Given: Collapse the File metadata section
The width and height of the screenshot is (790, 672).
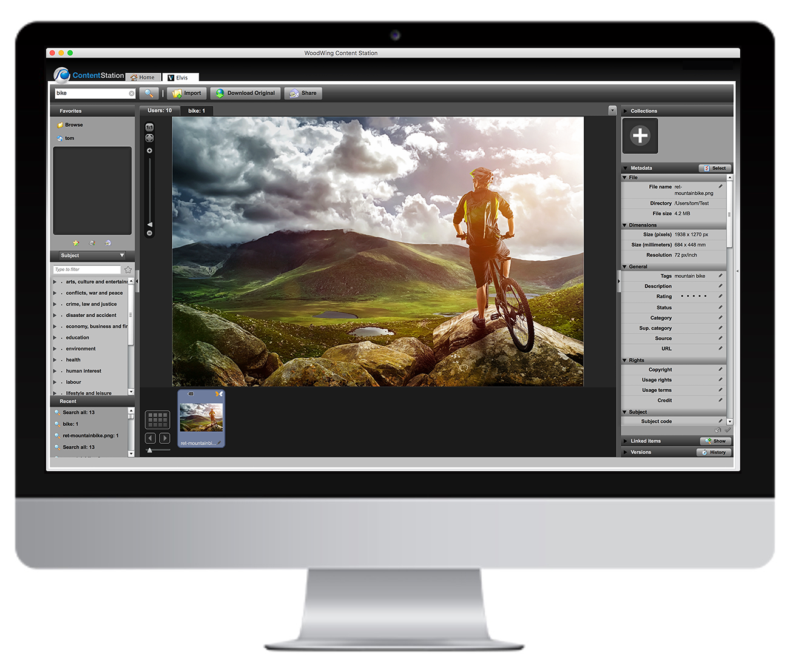Looking at the screenshot, I should click(x=624, y=178).
